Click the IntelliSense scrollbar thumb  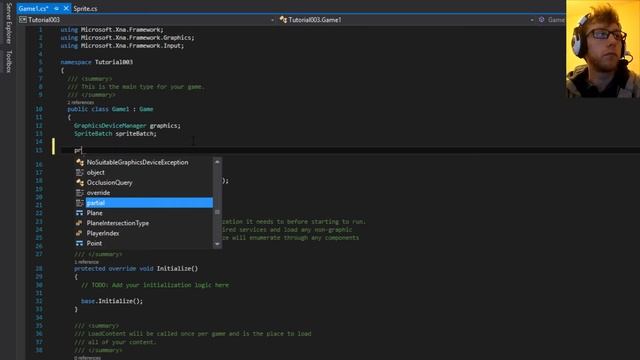pyautogui.click(x=217, y=212)
